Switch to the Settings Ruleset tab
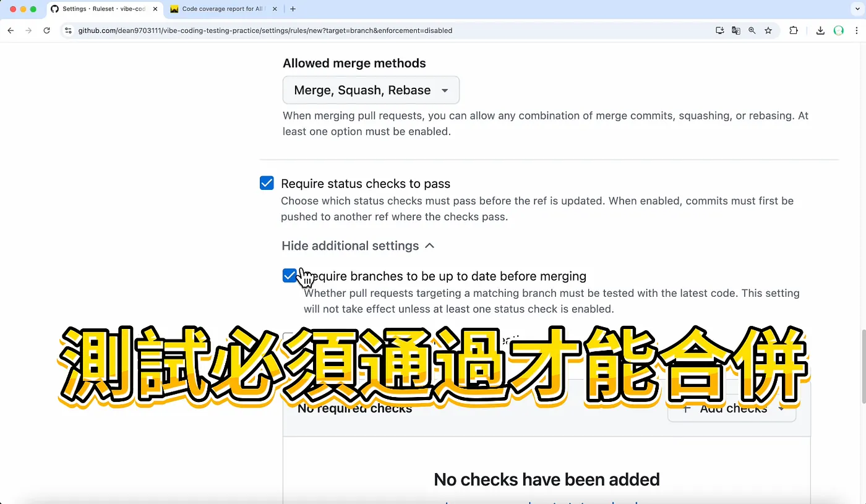The height and width of the screenshot is (504, 866). pyautogui.click(x=104, y=9)
